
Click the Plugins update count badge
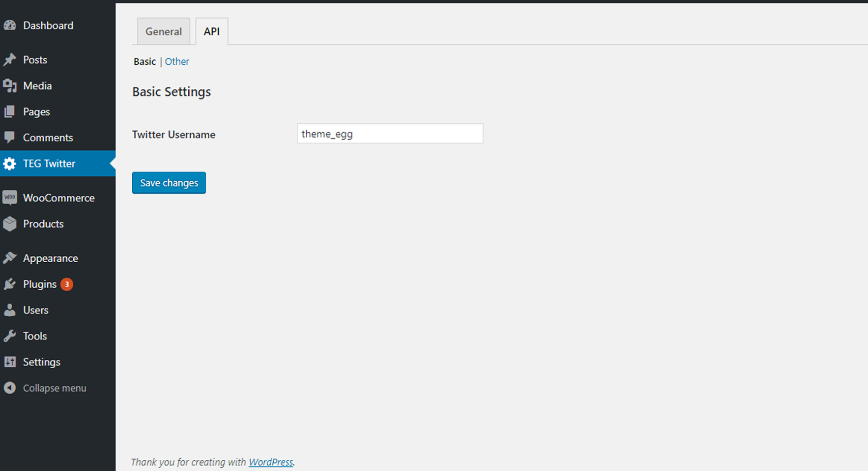(x=67, y=284)
